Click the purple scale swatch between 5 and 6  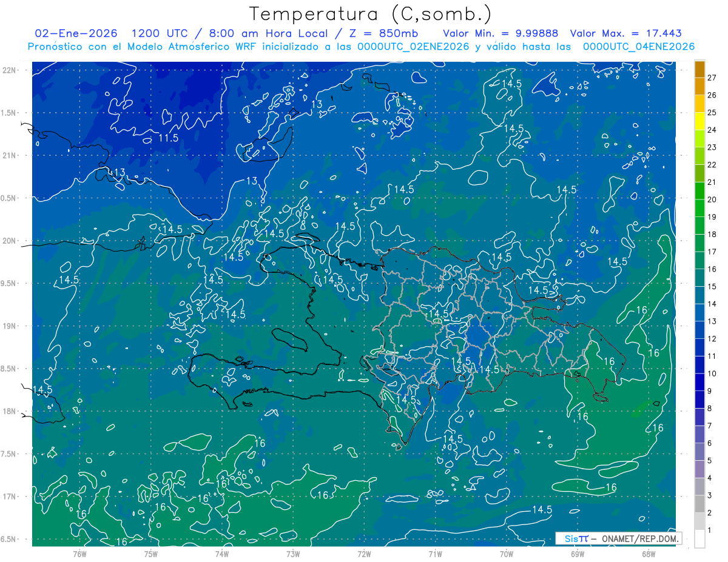point(699,452)
